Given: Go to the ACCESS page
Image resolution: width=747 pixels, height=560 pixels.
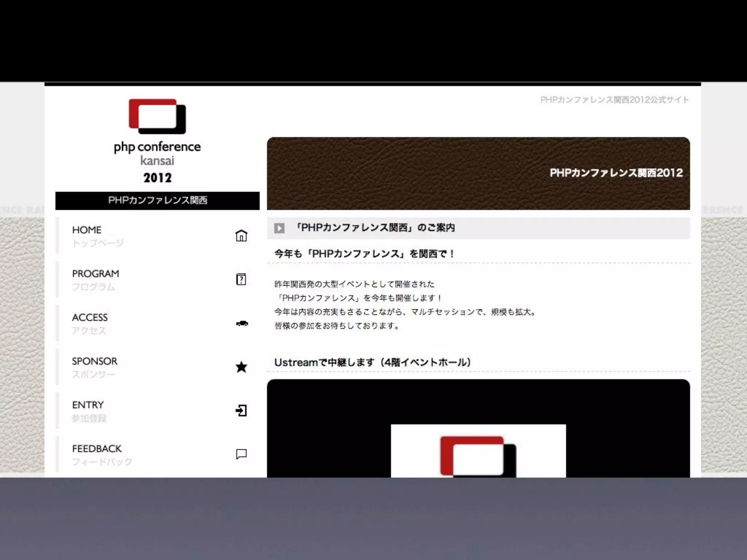Looking at the screenshot, I should 90,318.
